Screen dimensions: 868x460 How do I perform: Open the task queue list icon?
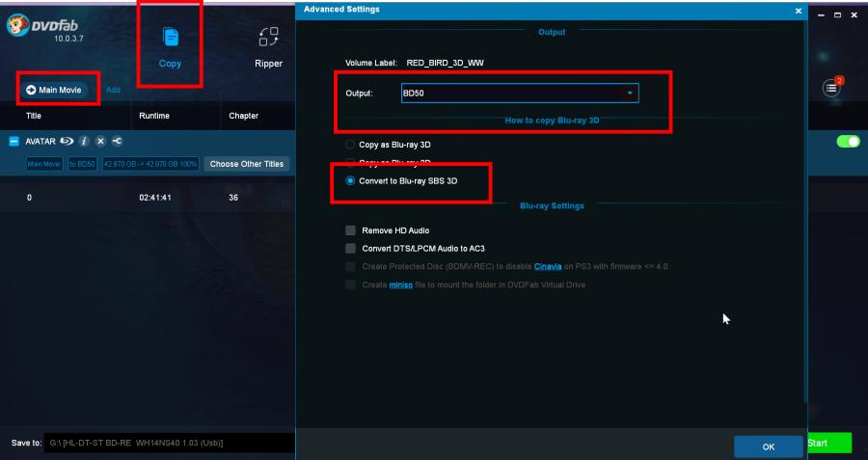(x=831, y=88)
